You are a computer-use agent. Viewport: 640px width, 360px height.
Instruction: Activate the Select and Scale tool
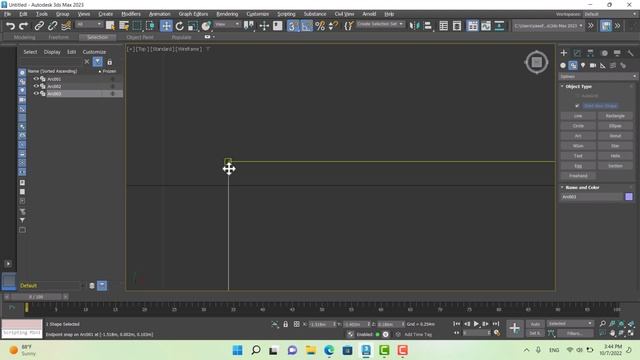click(x=193, y=26)
